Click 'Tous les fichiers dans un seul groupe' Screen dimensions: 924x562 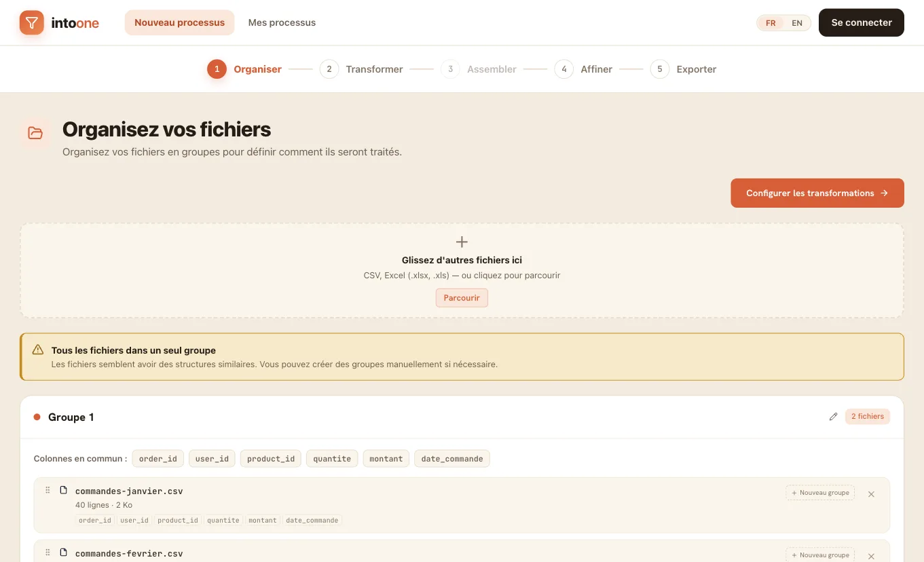click(x=134, y=350)
